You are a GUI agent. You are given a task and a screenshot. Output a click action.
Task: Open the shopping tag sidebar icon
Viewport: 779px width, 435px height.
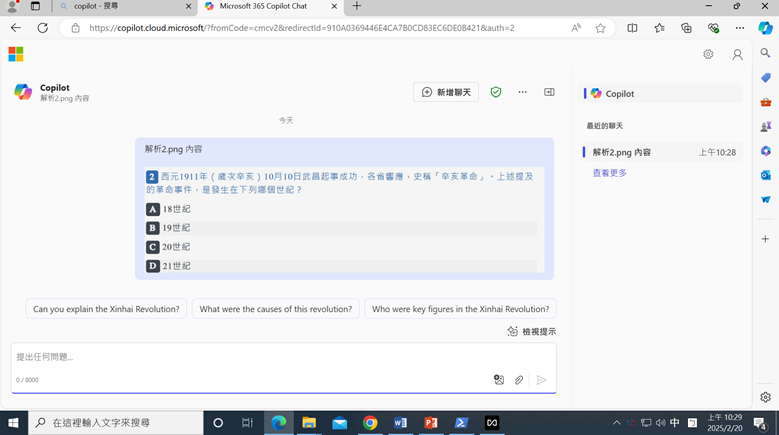pyautogui.click(x=766, y=77)
